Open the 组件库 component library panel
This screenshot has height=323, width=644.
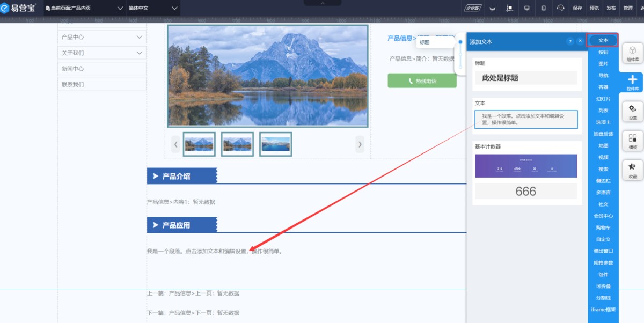[633, 54]
